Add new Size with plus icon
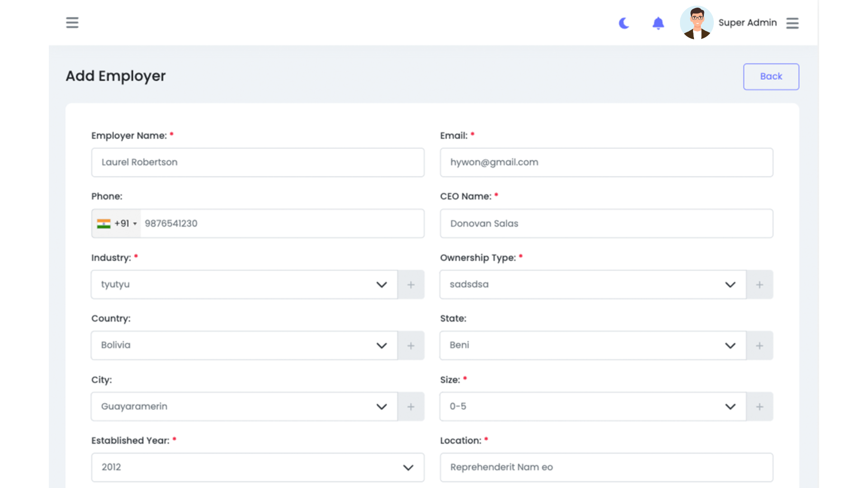868x488 pixels. click(759, 407)
